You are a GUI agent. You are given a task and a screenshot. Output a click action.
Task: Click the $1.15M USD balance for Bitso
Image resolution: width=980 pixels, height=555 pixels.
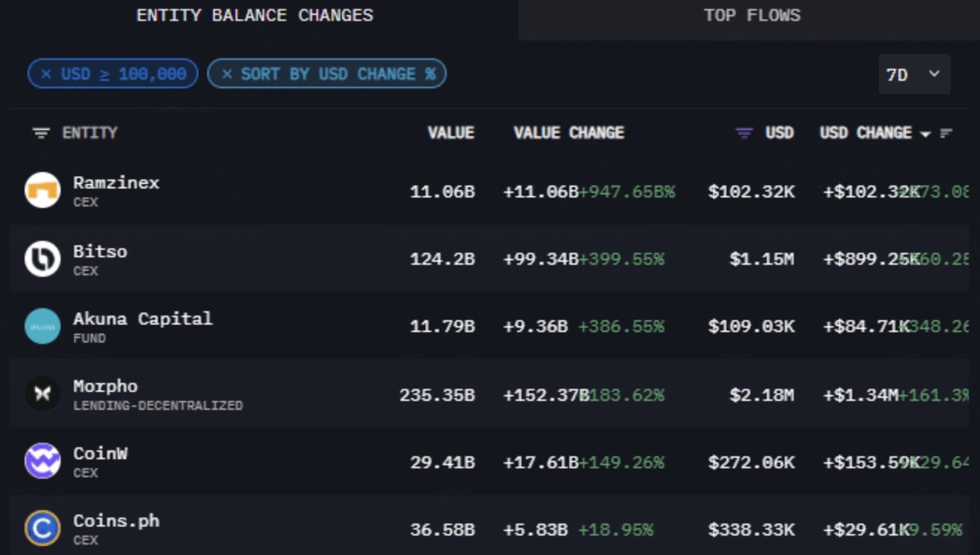pyautogui.click(x=762, y=260)
